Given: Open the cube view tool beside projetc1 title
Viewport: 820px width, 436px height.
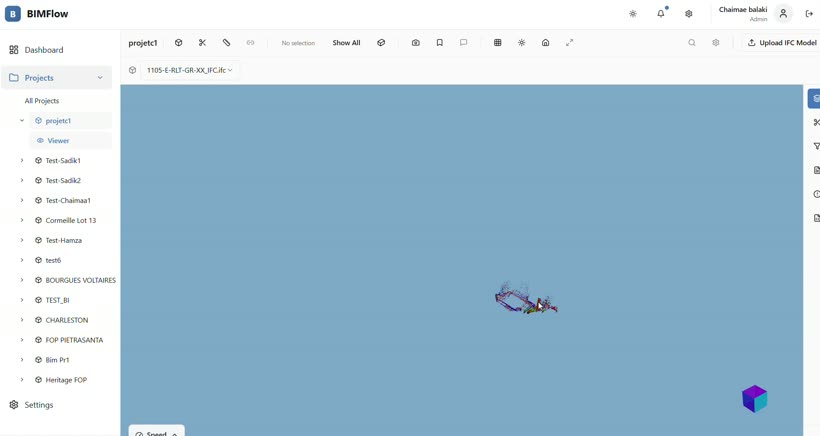Looking at the screenshot, I should (178, 43).
